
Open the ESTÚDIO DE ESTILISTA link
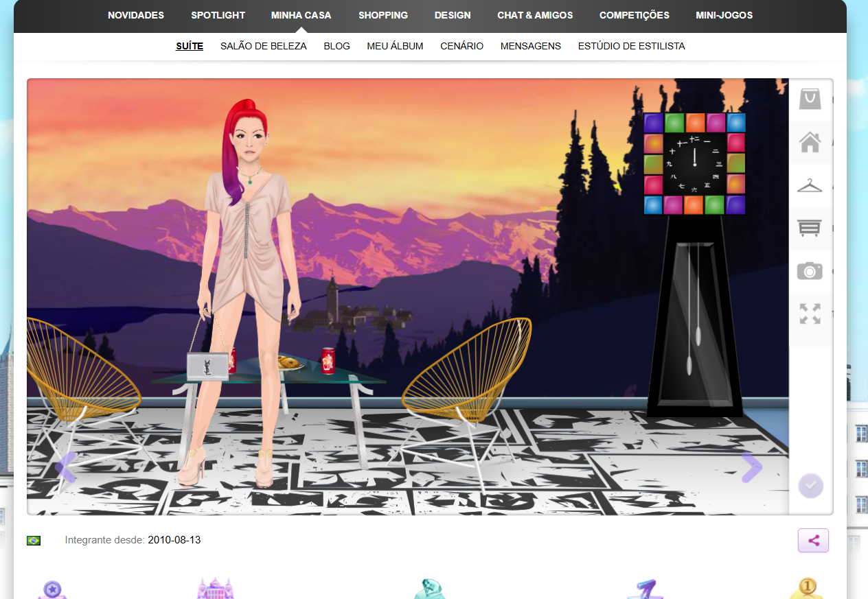pos(631,46)
